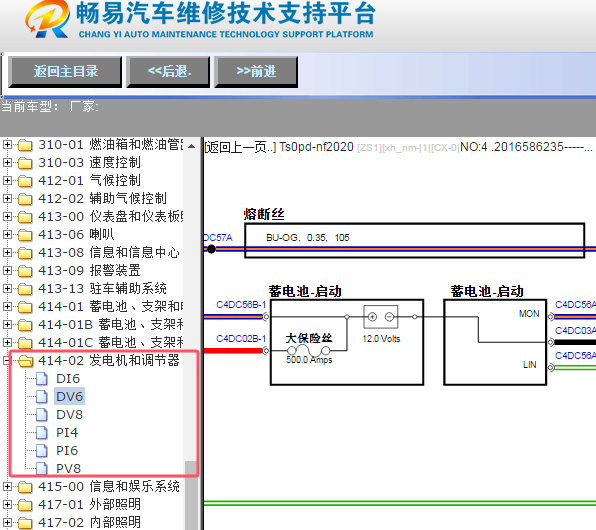The image size is (596, 530).
Task: Go forward with the >>前进 button
Action: 256,71
